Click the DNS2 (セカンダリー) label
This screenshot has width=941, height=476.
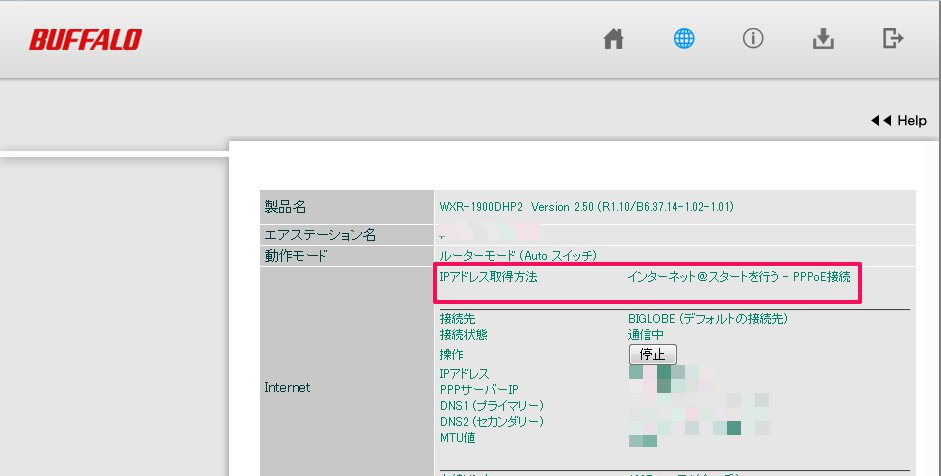pyautogui.click(x=492, y=422)
